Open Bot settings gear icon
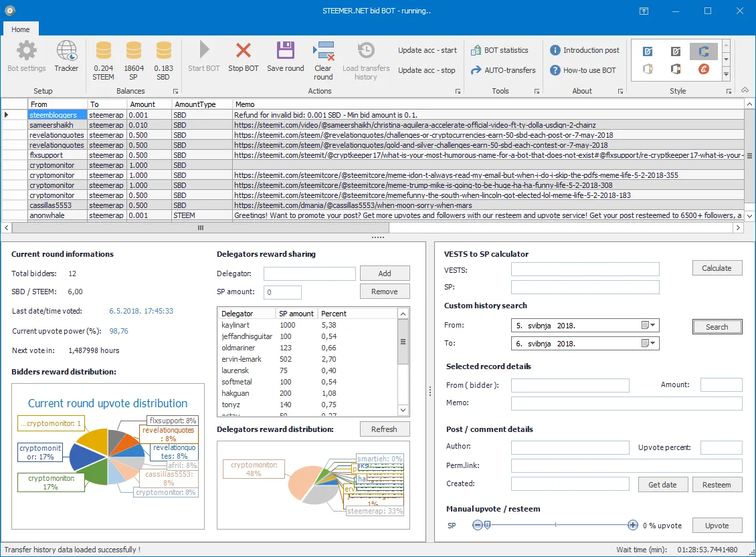The height and width of the screenshot is (557, 756). (27, 51)
